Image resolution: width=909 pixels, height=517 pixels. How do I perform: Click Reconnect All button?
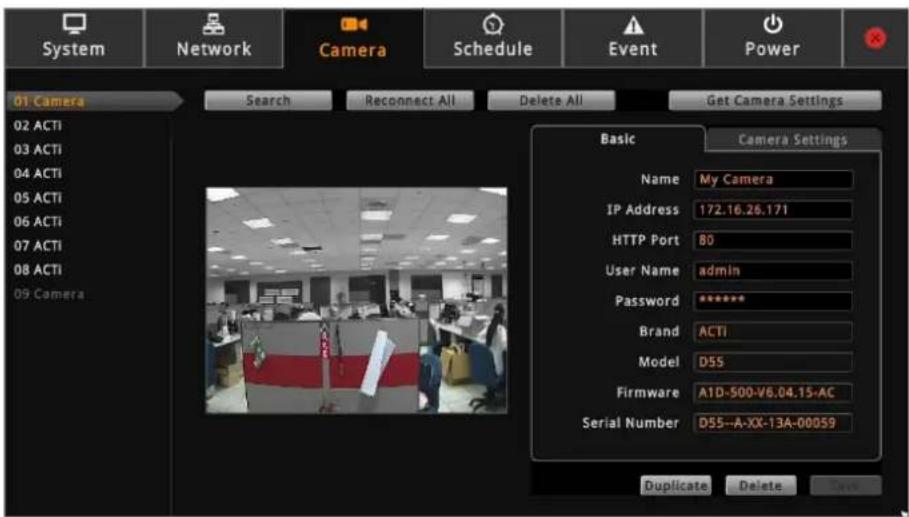410,100
